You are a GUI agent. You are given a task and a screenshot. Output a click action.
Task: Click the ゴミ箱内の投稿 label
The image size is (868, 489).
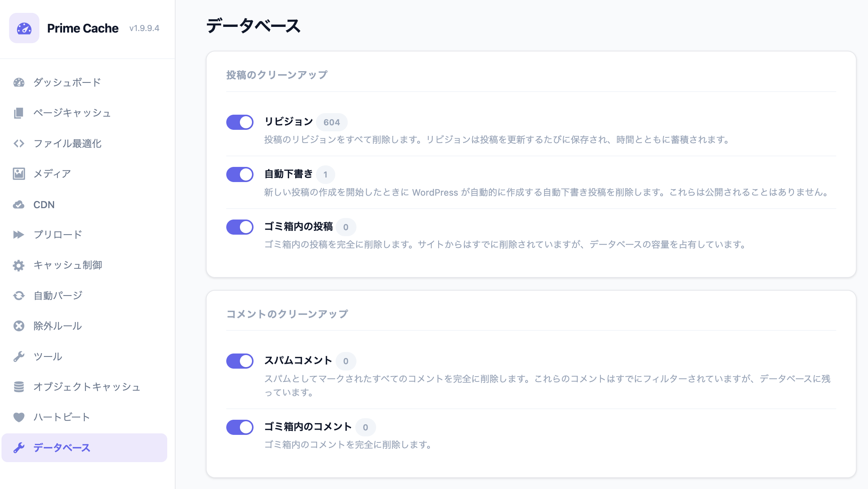299,226
